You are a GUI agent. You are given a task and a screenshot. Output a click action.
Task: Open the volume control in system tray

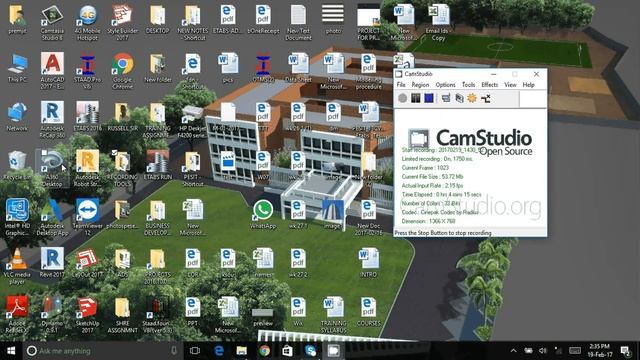[x=542, y=351]
